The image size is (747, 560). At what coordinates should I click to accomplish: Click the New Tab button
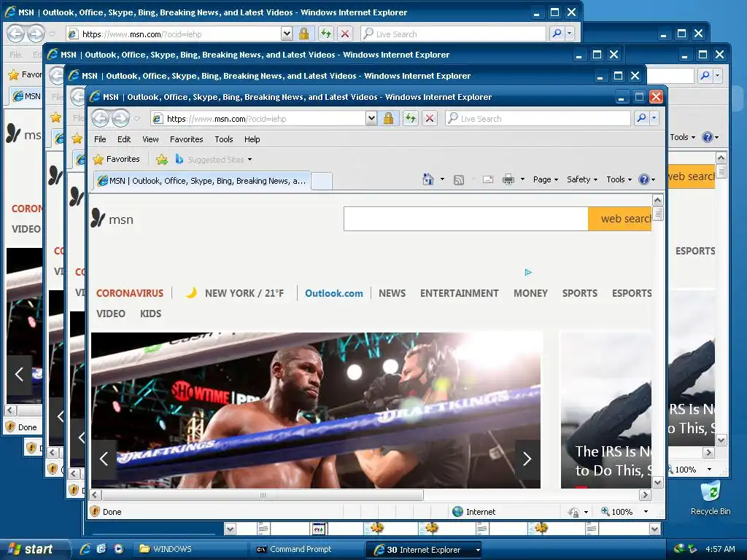coord(322,182)
